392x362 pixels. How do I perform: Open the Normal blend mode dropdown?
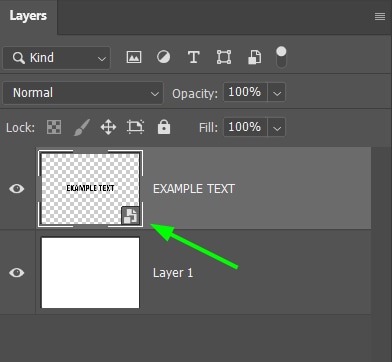pos(83,93)
